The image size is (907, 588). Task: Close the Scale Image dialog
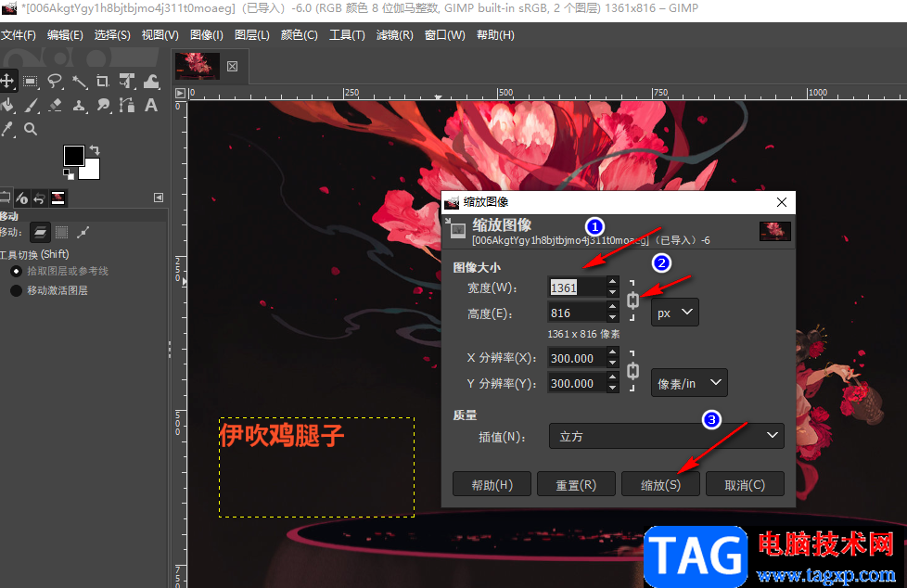[x=782, y=202]
